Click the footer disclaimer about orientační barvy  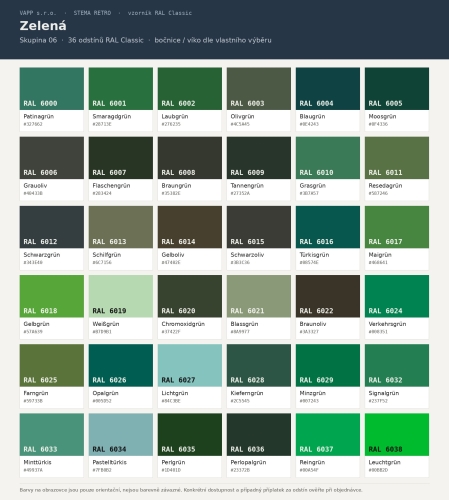click(x=191, y=490)
